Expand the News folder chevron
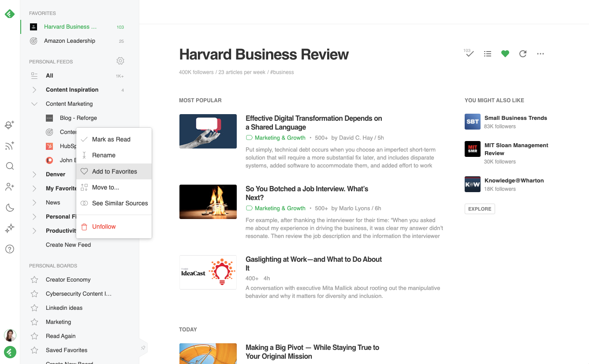This screenshot has width=589, height=364. tap(34, 203)
